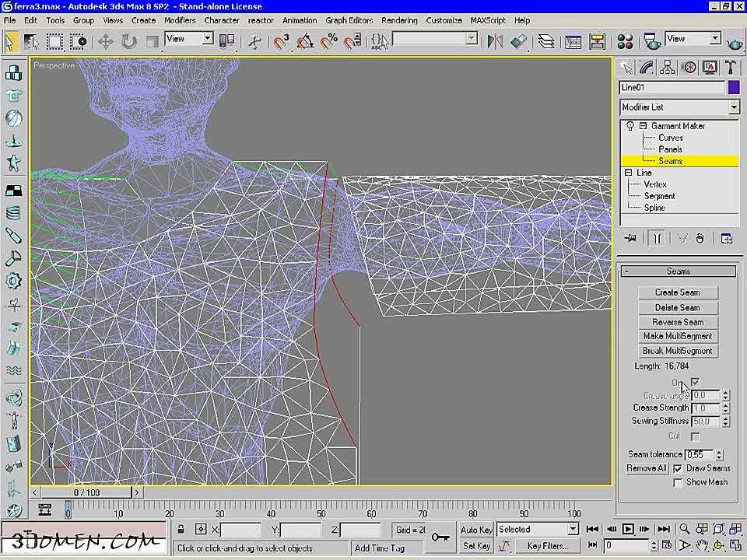747x560 pixels.
Task: Collapse the Line tree in modifier stack
Action: coord(629,173)
